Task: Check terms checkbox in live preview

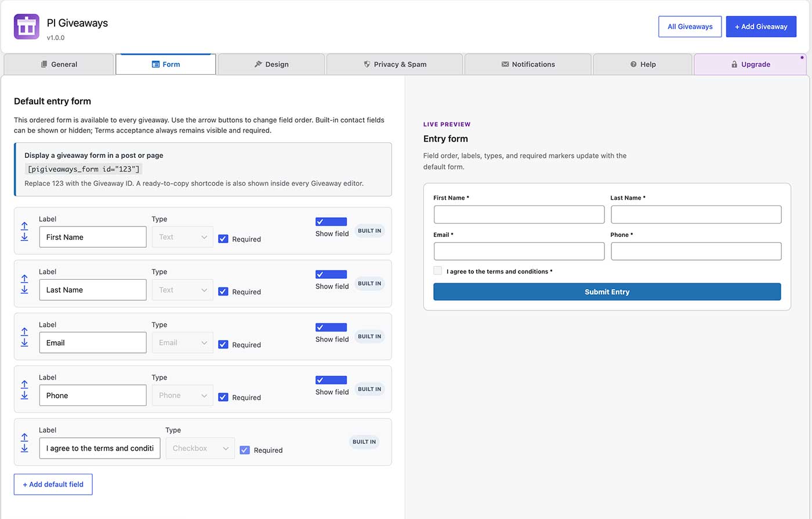Action: coord(438,271)
